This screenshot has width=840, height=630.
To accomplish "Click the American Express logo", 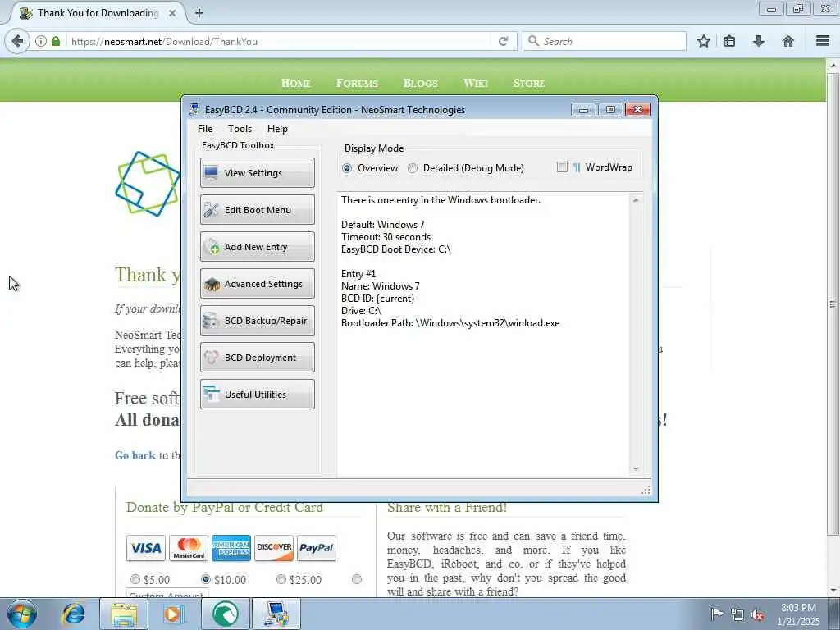I will coord(231,547).
